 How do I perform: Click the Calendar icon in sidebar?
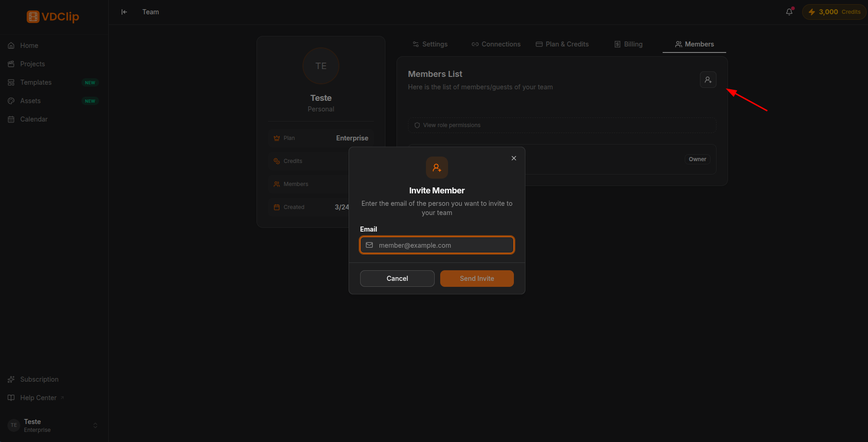11,119
